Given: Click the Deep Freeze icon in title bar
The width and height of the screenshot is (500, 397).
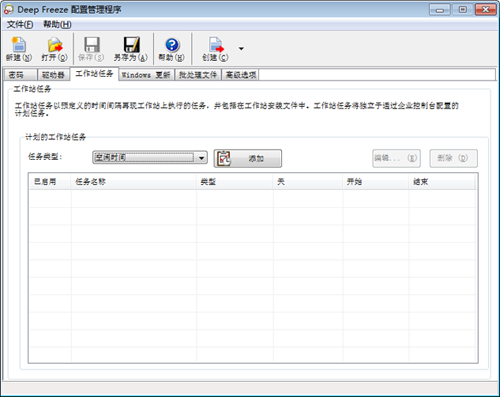Looking at the screenshot, I should (9, 10).
